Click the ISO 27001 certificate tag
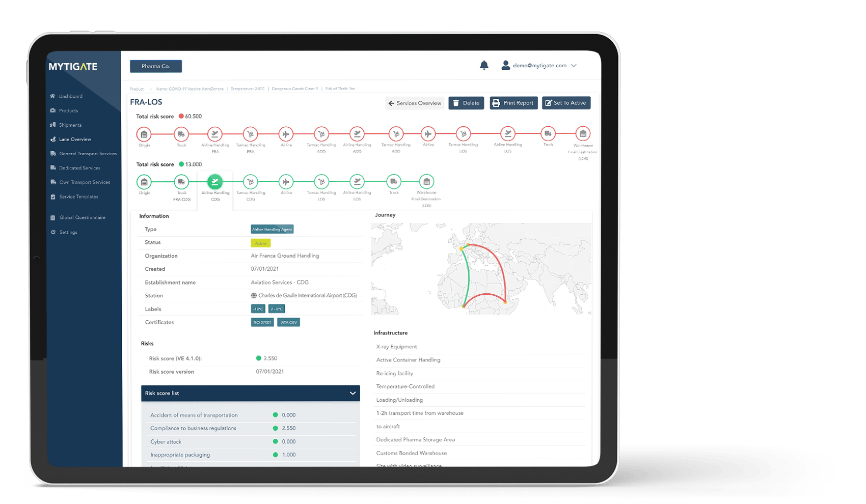The width and height of the screenshot is (866, 504). (x=262, y=322)
